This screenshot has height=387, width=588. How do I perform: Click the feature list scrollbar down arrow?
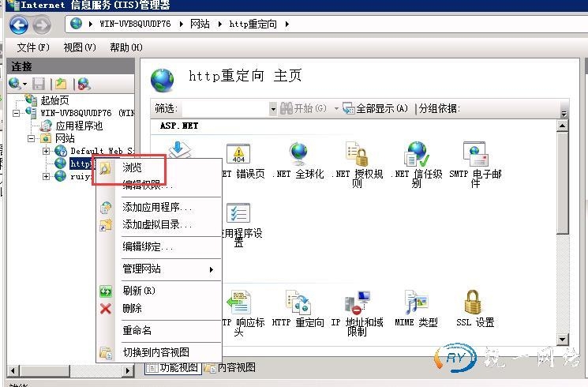point(562,340)
